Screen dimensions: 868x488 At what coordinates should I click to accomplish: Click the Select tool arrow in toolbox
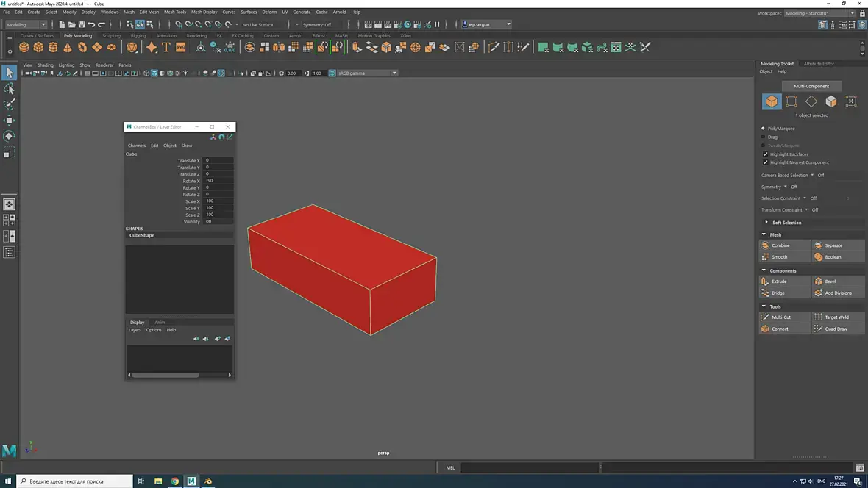point(10,72)
